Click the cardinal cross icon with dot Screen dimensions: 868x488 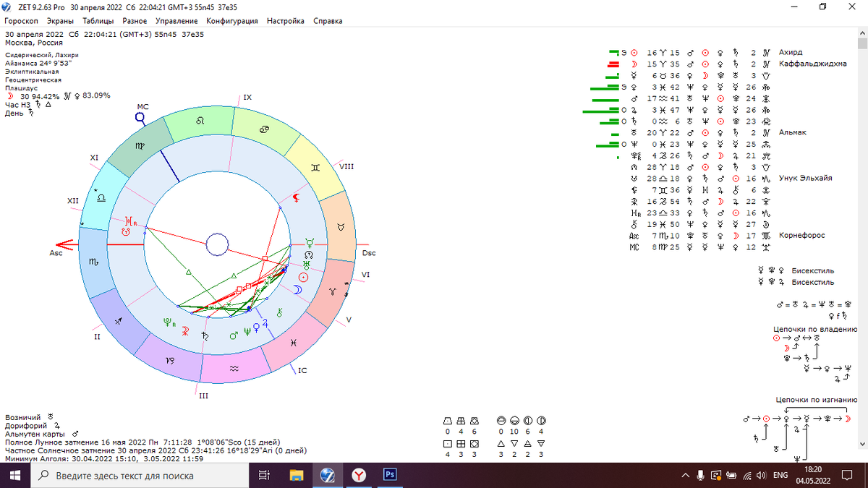tap(448, 443)
